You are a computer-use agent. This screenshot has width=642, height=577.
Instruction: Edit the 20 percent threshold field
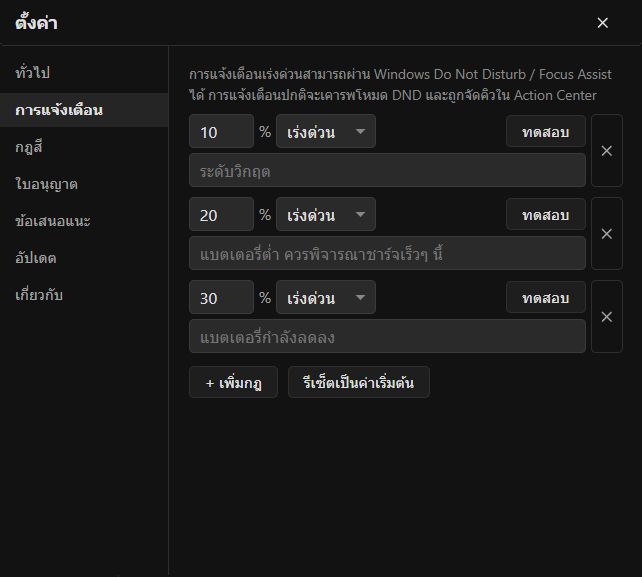[222, 214]
